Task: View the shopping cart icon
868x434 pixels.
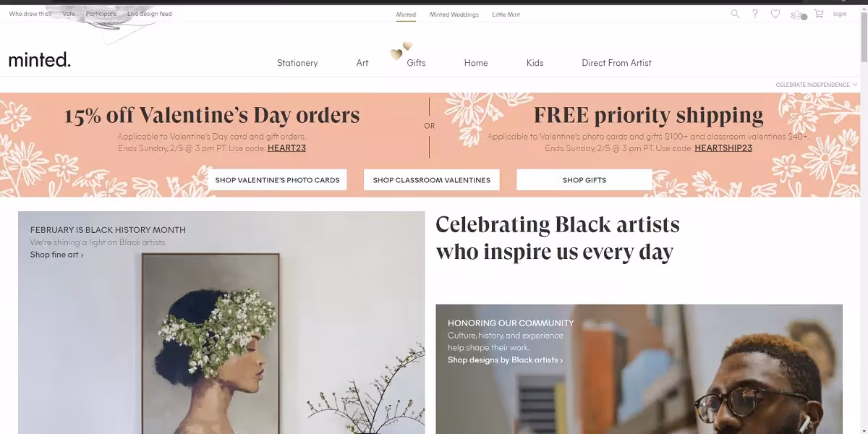Action: coord(819,14)
